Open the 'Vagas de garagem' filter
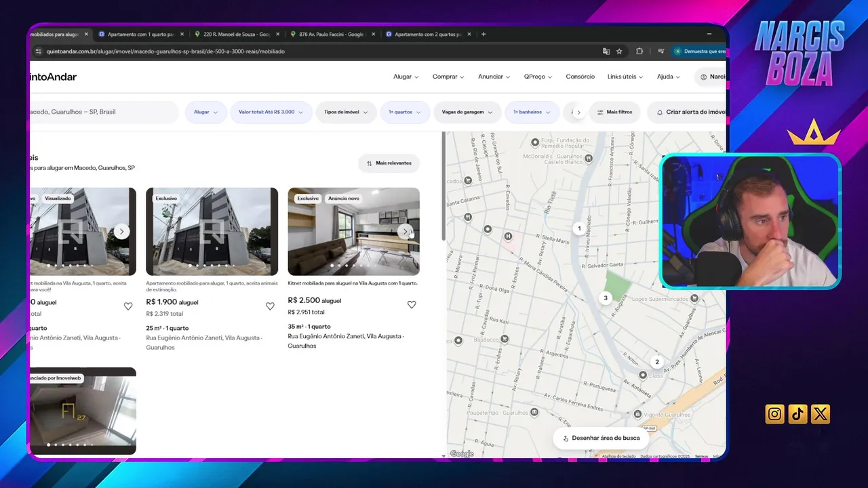 pyautogui.click(x=467, y=112)
